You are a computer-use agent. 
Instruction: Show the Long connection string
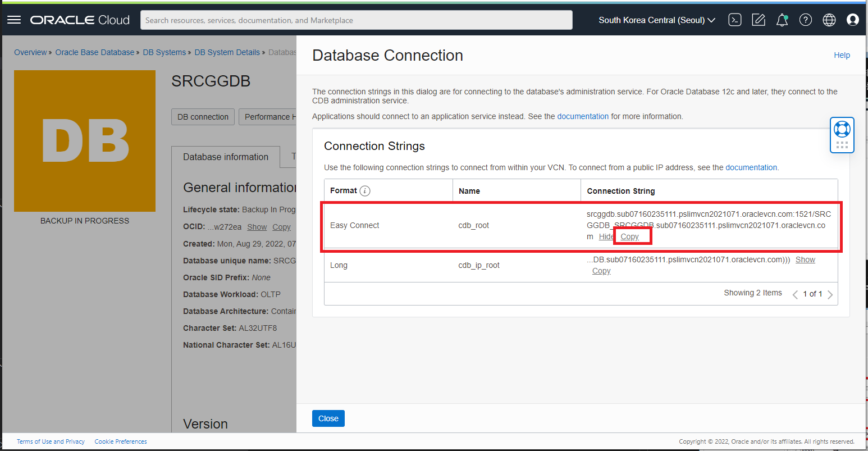805,259
